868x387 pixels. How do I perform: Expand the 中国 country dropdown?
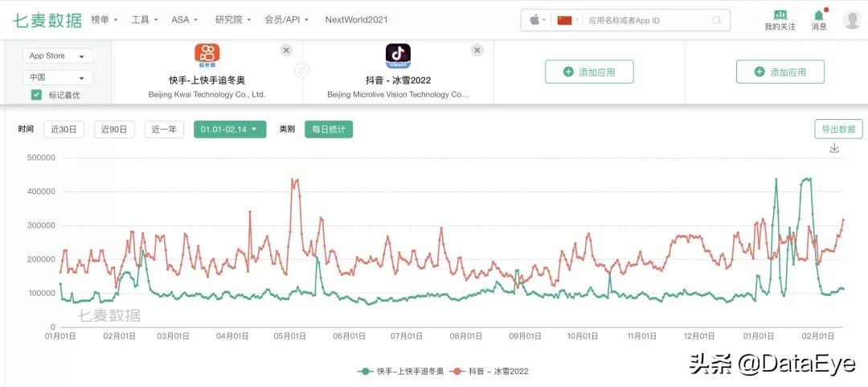58,77
